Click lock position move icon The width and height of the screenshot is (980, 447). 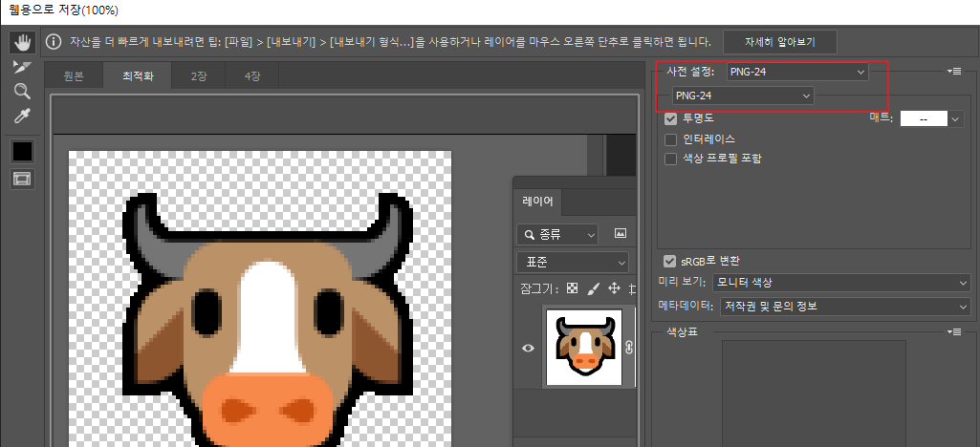click(614, 288)
